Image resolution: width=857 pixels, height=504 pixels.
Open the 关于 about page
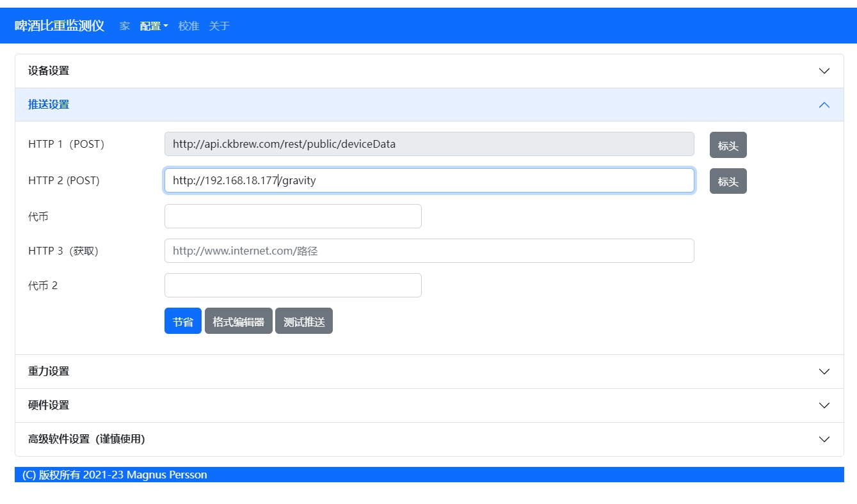[x=219, y=26]
